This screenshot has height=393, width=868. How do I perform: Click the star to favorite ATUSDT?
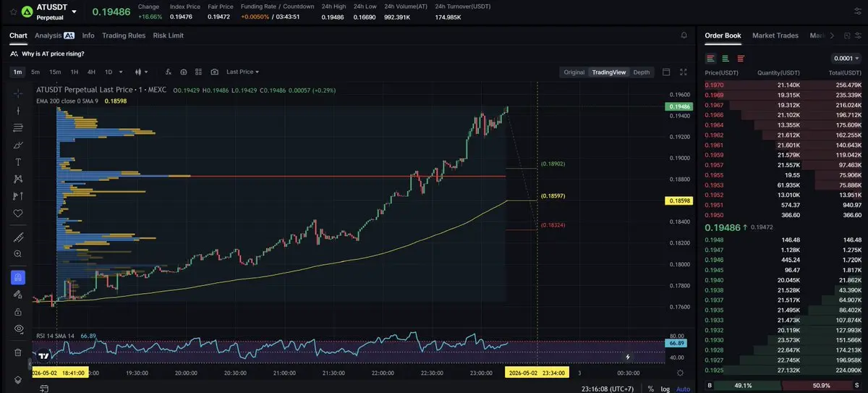[13, 12]
